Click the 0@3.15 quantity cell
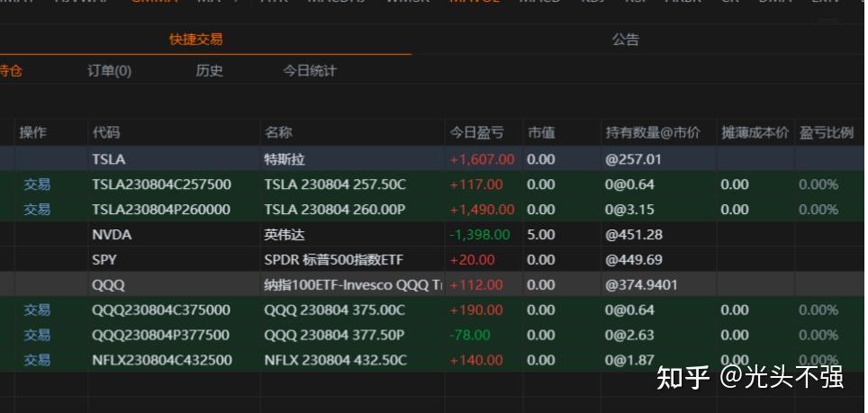This screenshot has width=868, height=413. click(629, 210)
